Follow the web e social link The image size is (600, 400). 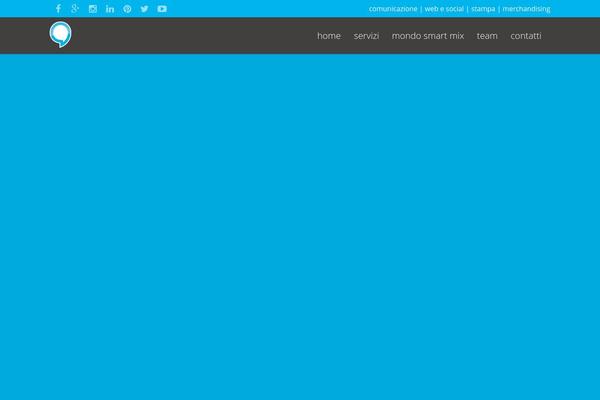[x=444, y=9]
